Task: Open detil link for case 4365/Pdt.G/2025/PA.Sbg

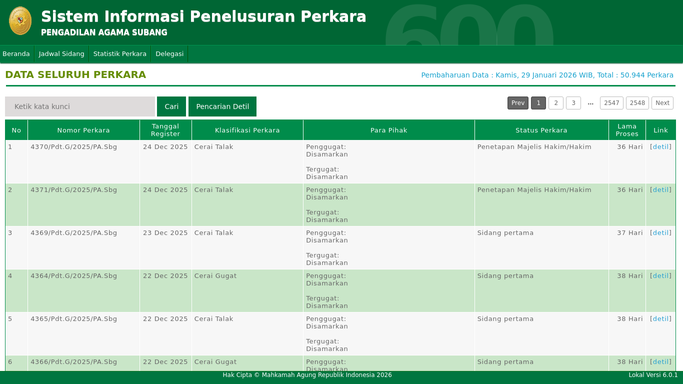Action: (661, 319)
